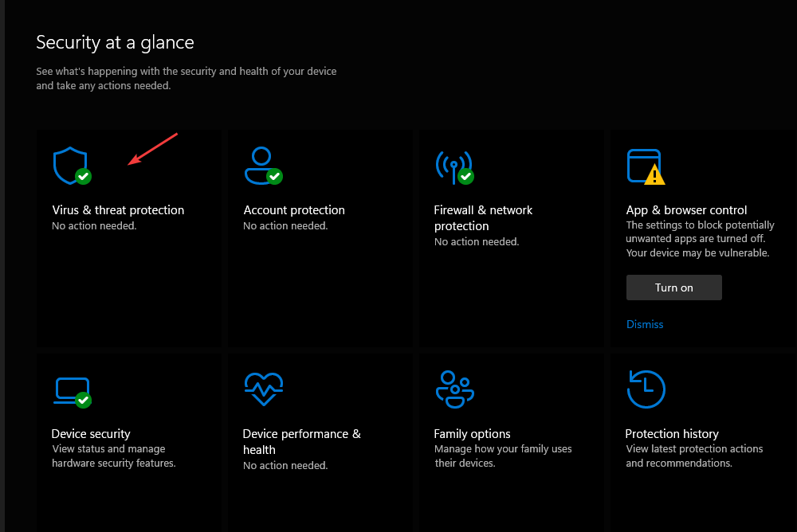Open the Family options title
The image size is (797, 532).
click(472, 433)
